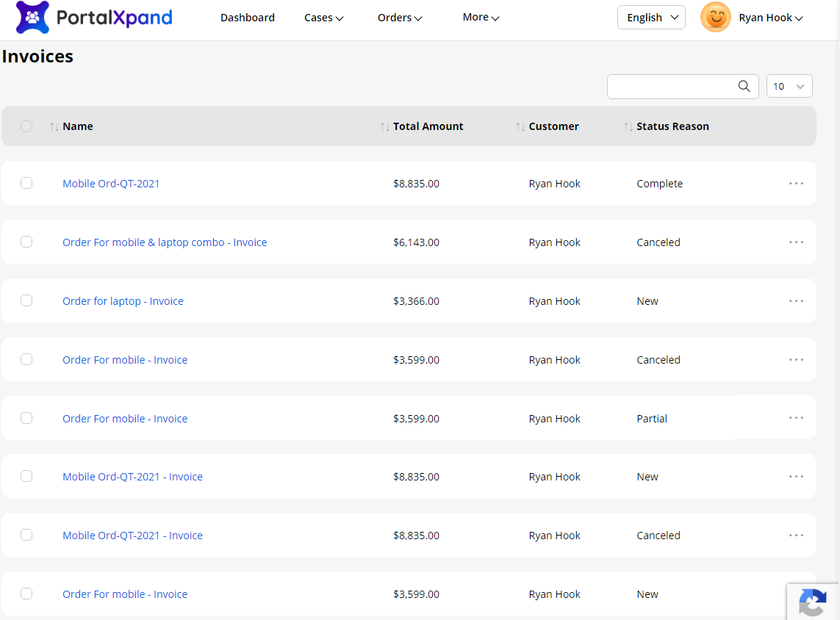
Task: Click into the invoice search field
Action: click(670, 87)
